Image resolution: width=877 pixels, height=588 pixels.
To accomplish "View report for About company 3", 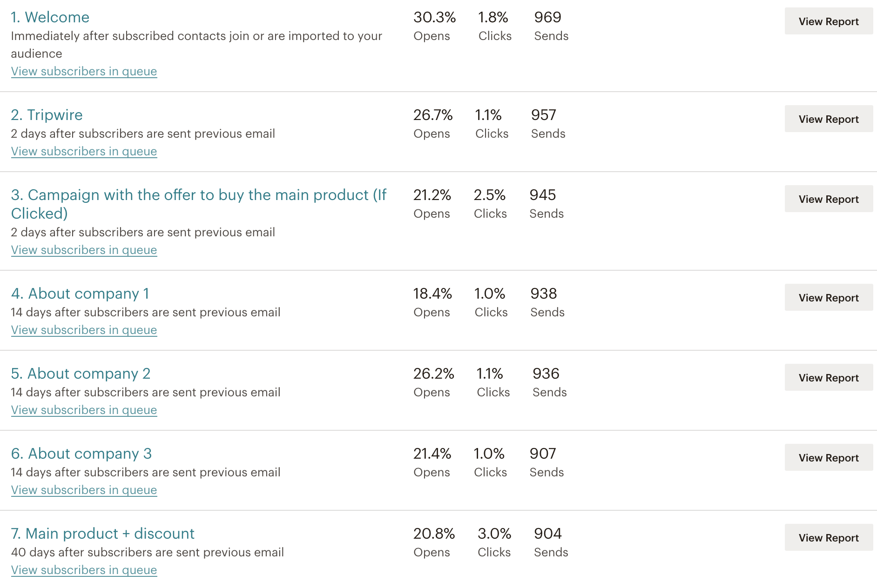I will coord(828,458).
